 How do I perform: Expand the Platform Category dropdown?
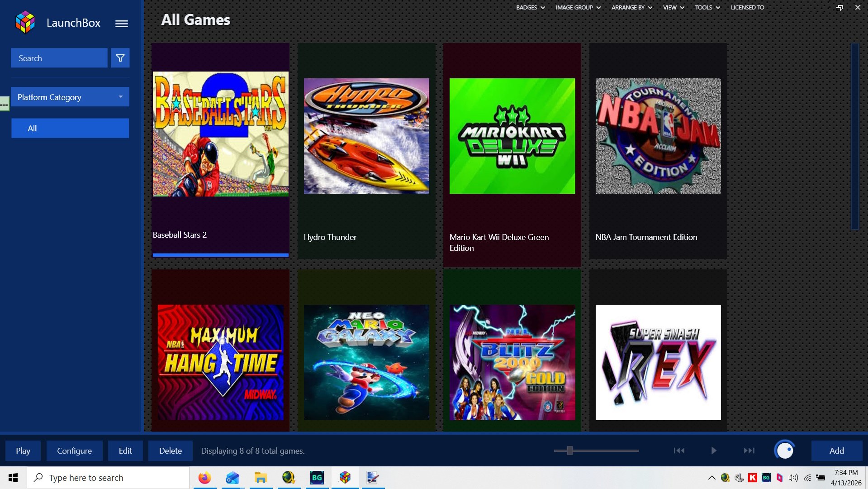click(70, 97)
